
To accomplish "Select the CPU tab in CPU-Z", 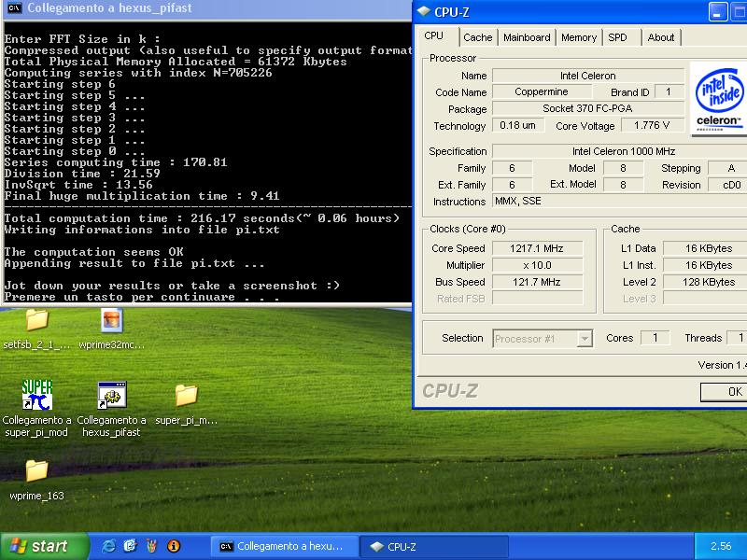I will point(433,36).
